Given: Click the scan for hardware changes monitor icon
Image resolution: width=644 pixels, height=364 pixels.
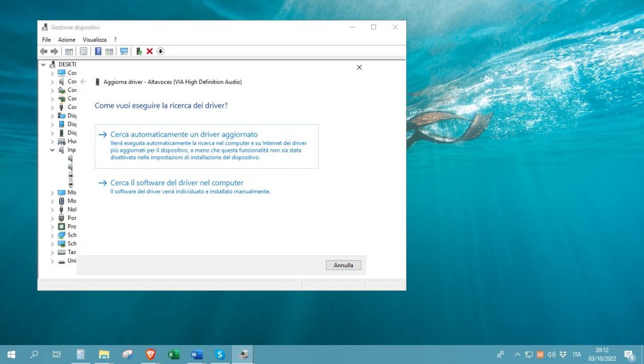Looking at the screenshot, I should click(124, 51).
